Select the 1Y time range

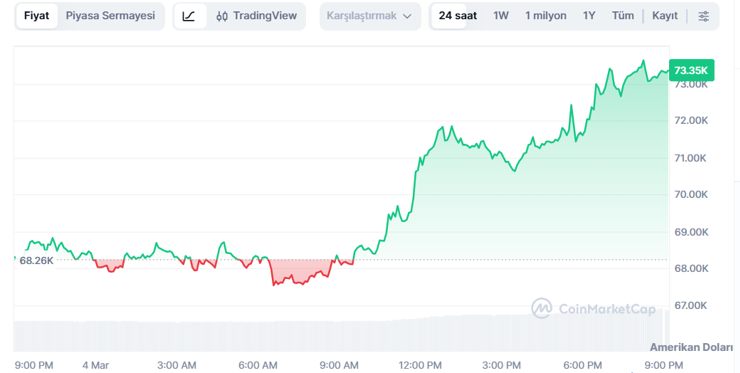coord(589,16)
